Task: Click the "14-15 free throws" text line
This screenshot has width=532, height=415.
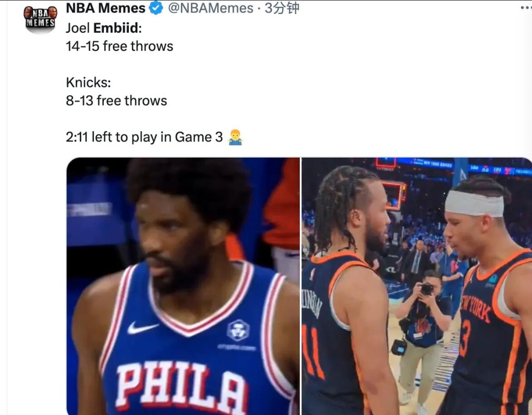Action: pos(119,46)
